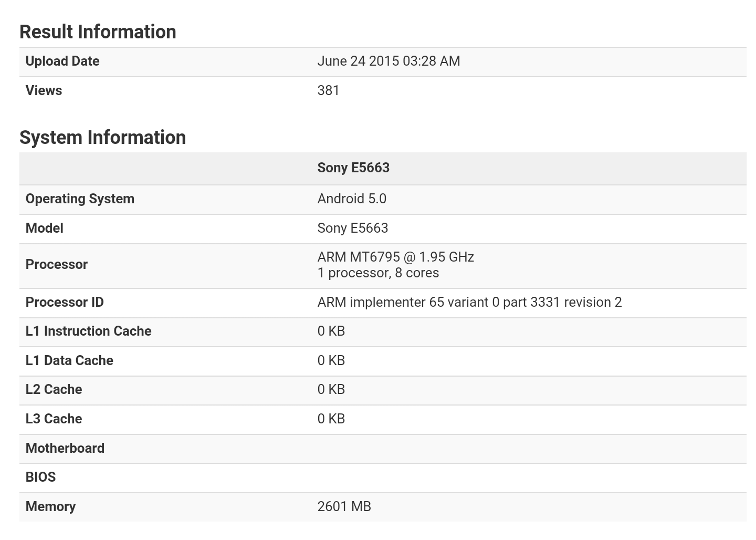Click the views count 381
756x540 pixels.
[328, 91]
